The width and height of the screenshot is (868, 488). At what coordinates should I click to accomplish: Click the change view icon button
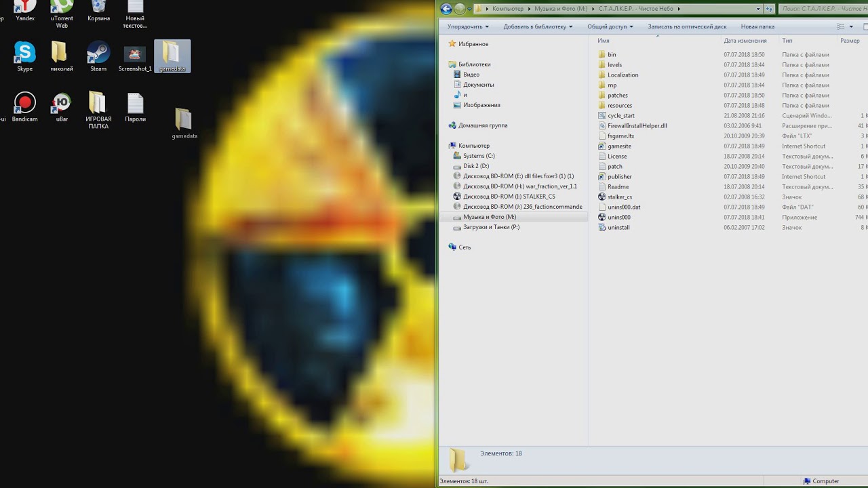tap(841, 27)
